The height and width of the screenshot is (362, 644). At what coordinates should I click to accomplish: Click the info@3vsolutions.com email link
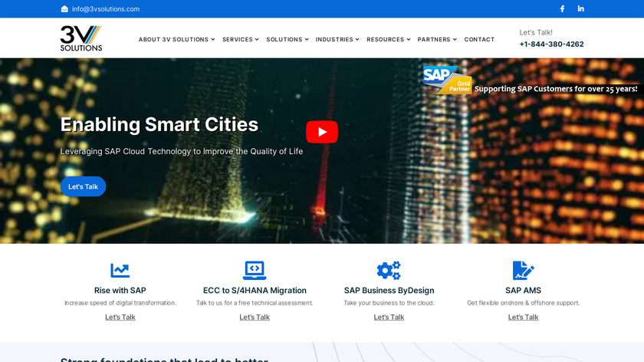point(106,9)
